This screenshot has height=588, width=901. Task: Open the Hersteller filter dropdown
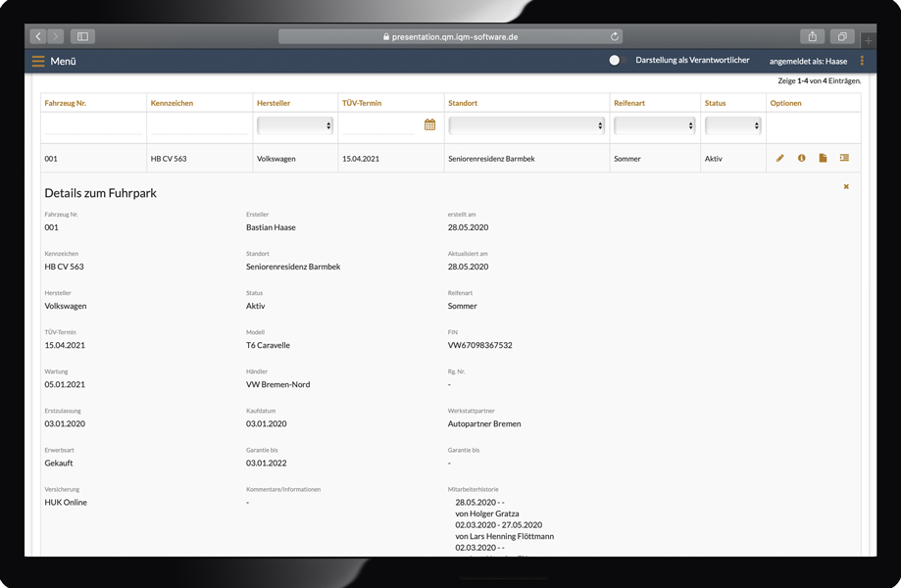295,125
